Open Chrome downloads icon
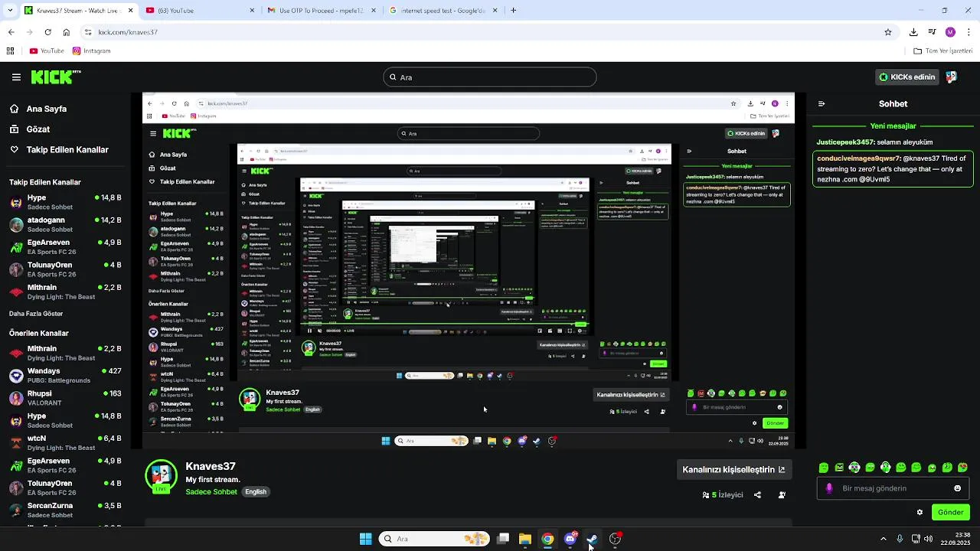 coord(913,32)
